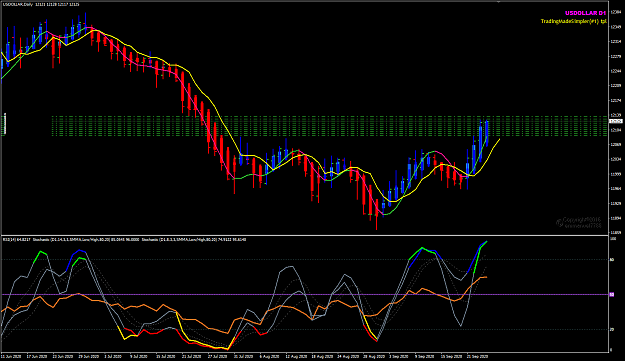The width and height of the screenshot is (625, 361).
Task: Click the 24 Aug 2020 date label
Action: pyautogui.click(x=348, y=356)
